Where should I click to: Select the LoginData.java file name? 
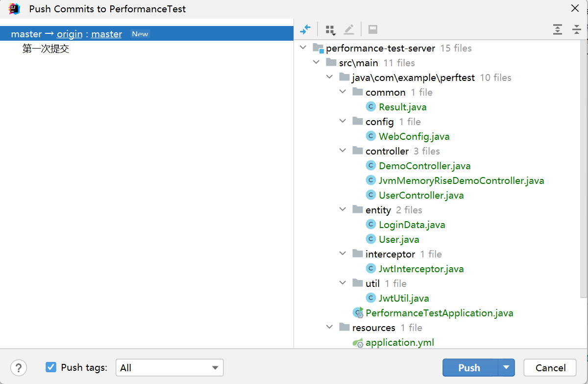point(412,225)
